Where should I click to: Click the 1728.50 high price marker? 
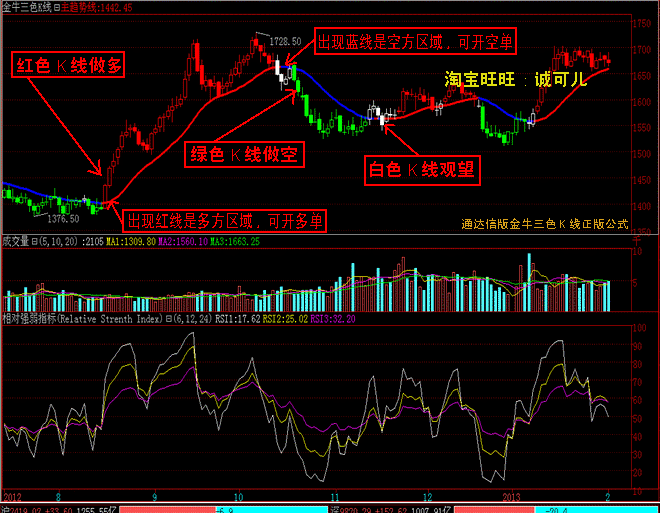pyautogui.click(x=285, y=39)
